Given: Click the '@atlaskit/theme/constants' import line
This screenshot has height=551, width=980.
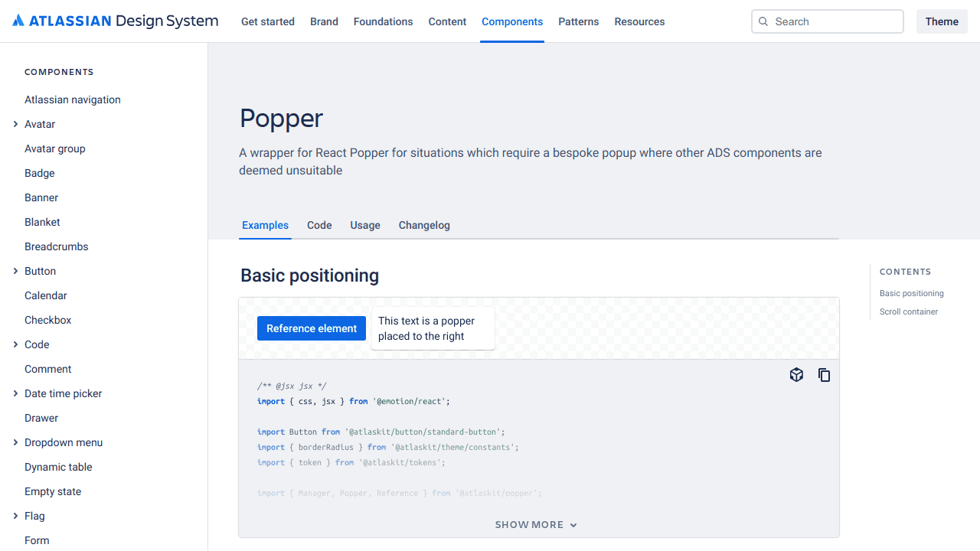Looking at the screenshot, I should 388,447.
